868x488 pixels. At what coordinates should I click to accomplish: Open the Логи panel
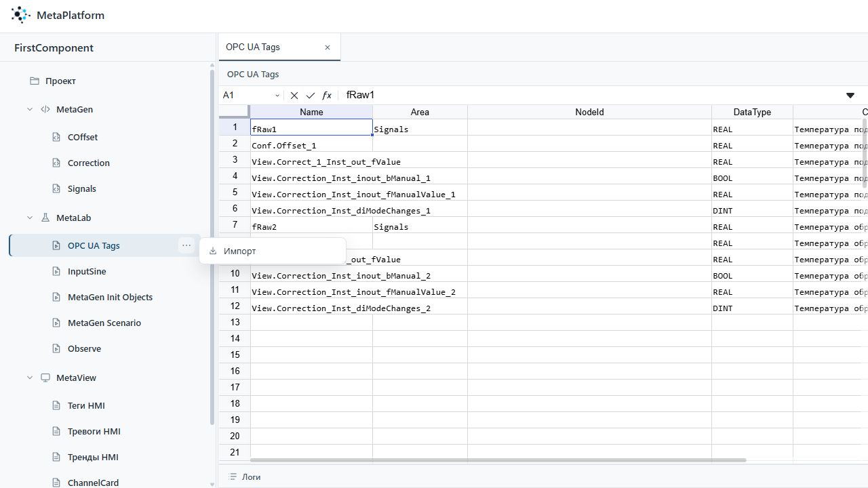click(245, 476)
